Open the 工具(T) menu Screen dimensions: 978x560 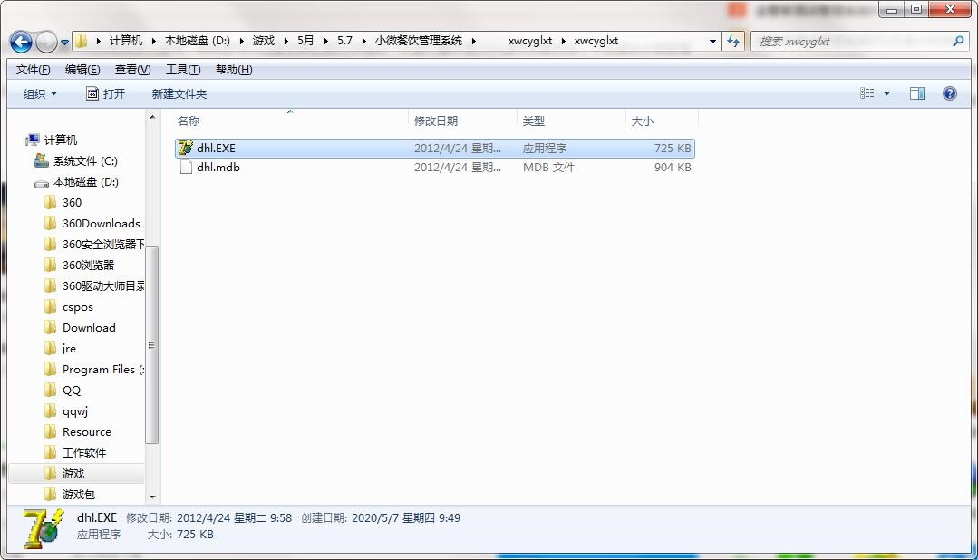tap(183, 69)
